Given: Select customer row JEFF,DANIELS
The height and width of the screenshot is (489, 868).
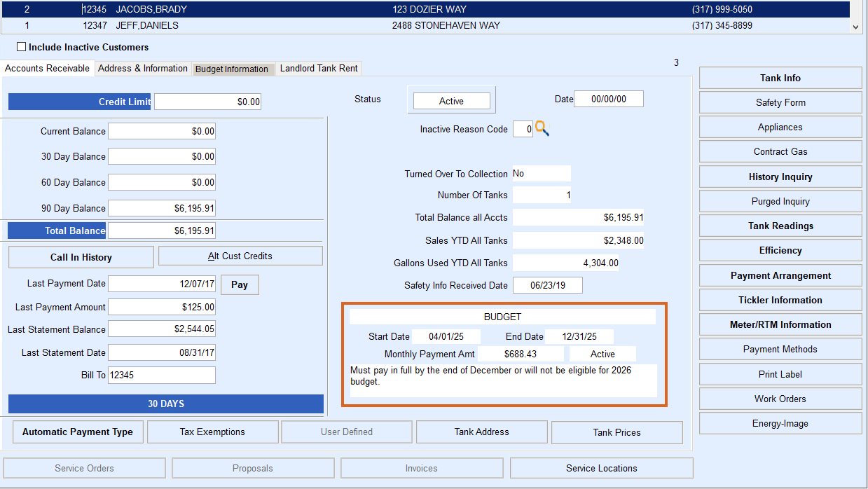Looking at the screenshot, I should point(425,25).
